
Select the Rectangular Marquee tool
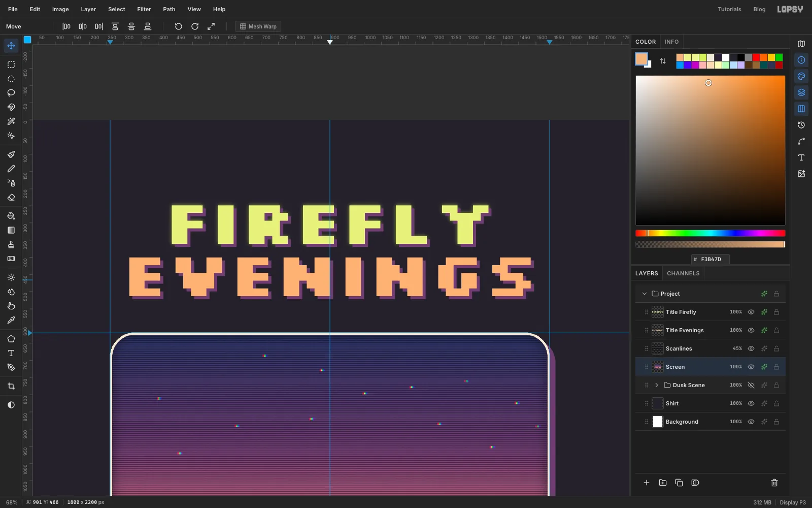tap(11, 65)
